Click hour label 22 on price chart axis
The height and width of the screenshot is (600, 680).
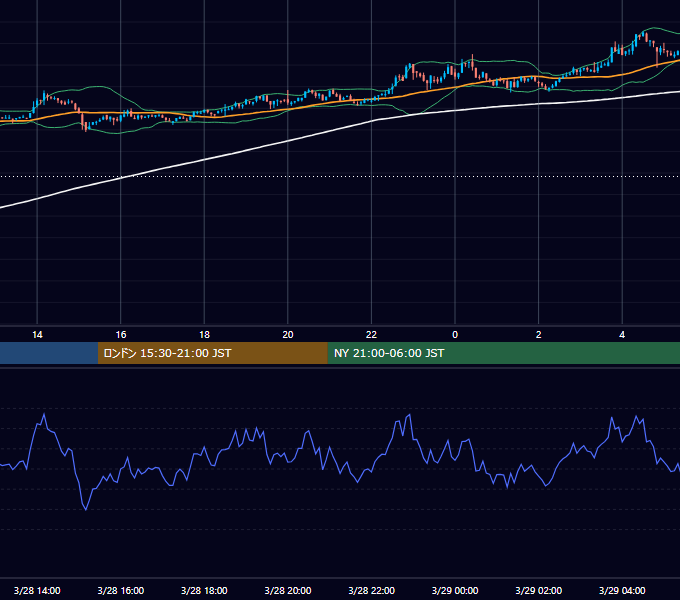pos(371,335)
